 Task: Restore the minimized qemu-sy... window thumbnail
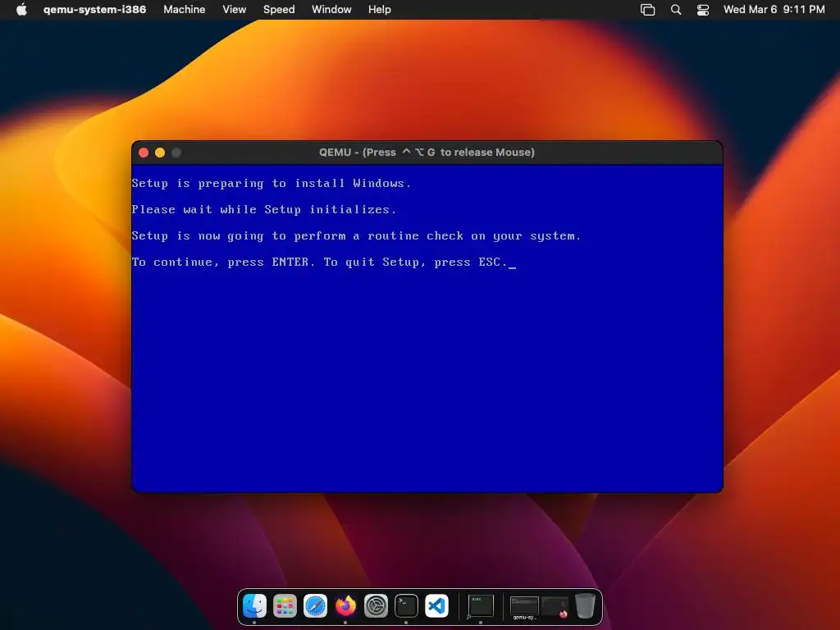[524, 607]
